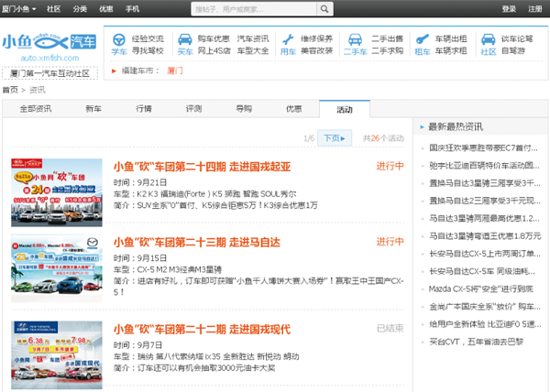The height and width of the screenshot is (392, 550).
Task: Click 已结束 status of 第二十二期 event
Action: coord(390,328)
